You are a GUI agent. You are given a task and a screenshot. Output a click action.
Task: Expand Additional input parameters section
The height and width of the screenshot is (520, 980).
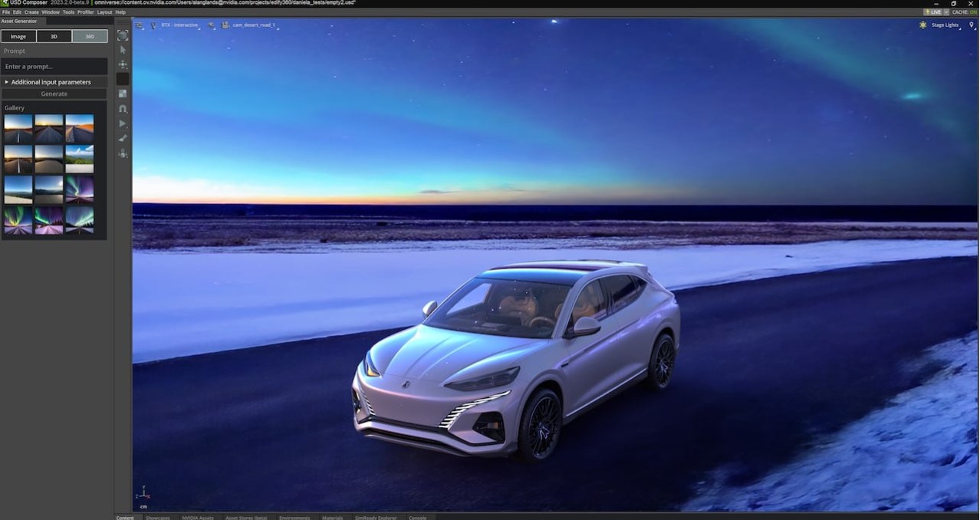pos(54,82)
